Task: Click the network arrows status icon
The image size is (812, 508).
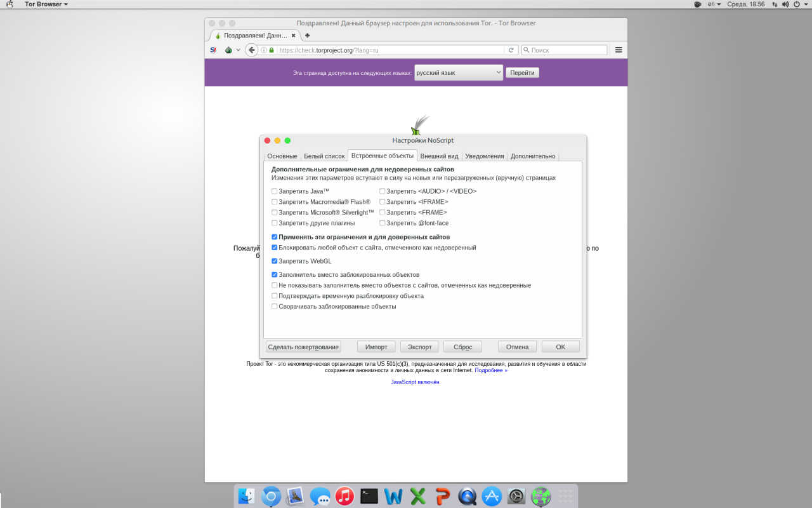Action: pos(774,4)
